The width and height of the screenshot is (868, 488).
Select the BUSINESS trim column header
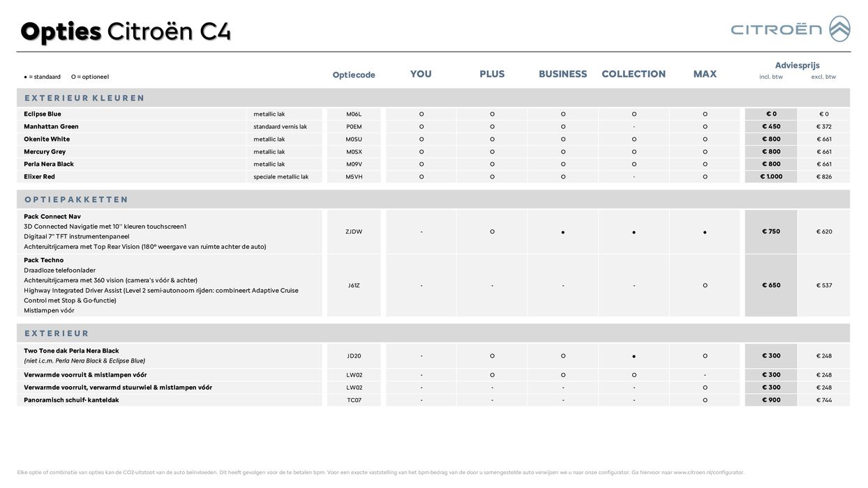[562, 74]
